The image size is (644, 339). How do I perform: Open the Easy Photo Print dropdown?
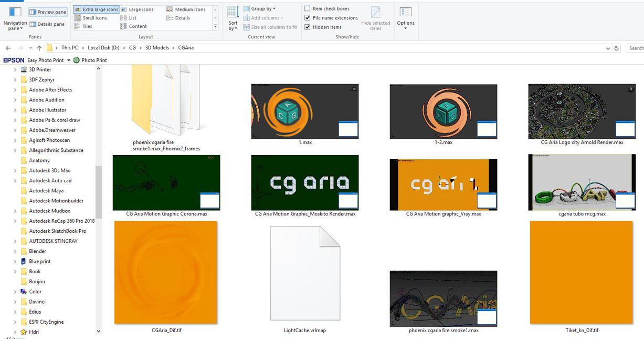tap(69, 60)
